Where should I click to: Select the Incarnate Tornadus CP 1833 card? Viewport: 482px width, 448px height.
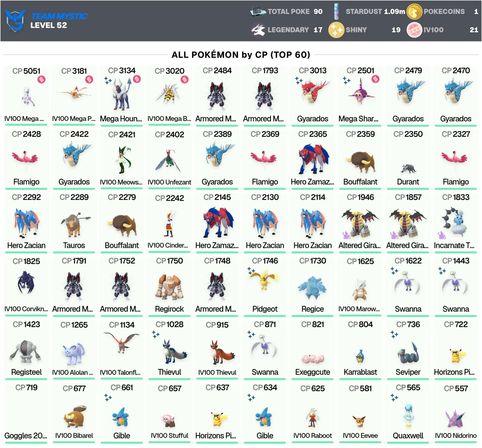coord(456,223)
